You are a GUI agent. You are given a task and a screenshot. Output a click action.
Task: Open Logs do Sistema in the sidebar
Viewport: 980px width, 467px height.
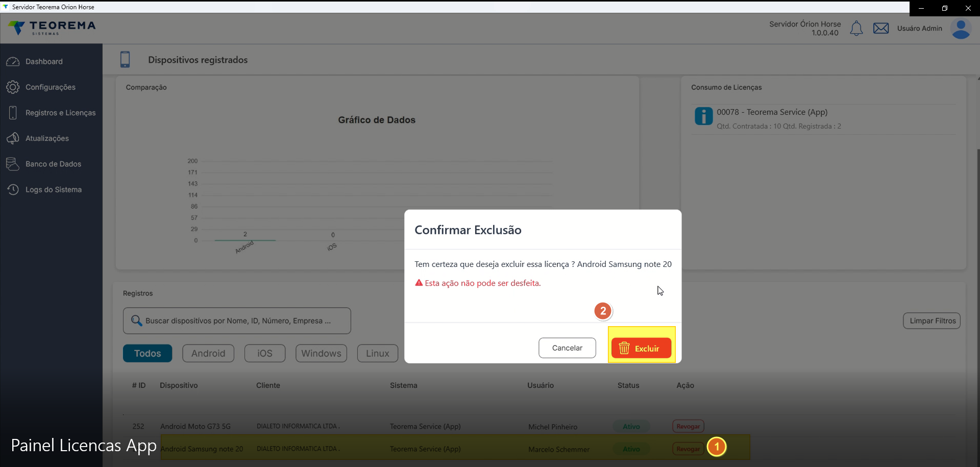pyautogui.click(x=54, y=189)
